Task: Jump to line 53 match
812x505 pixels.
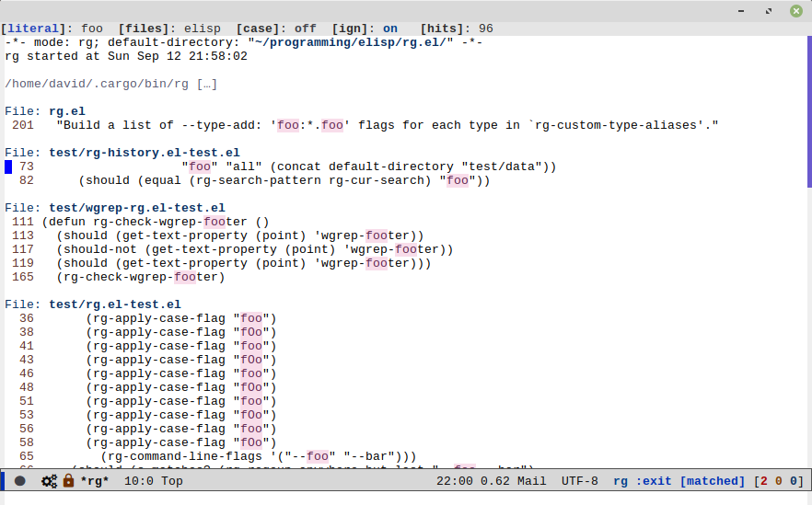Action: tap(148, 415)
